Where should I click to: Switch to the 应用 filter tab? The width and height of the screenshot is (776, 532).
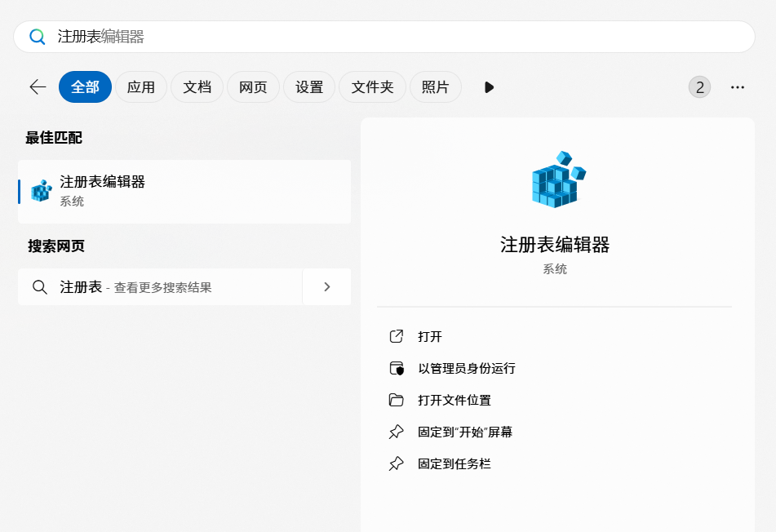[141, 87]
